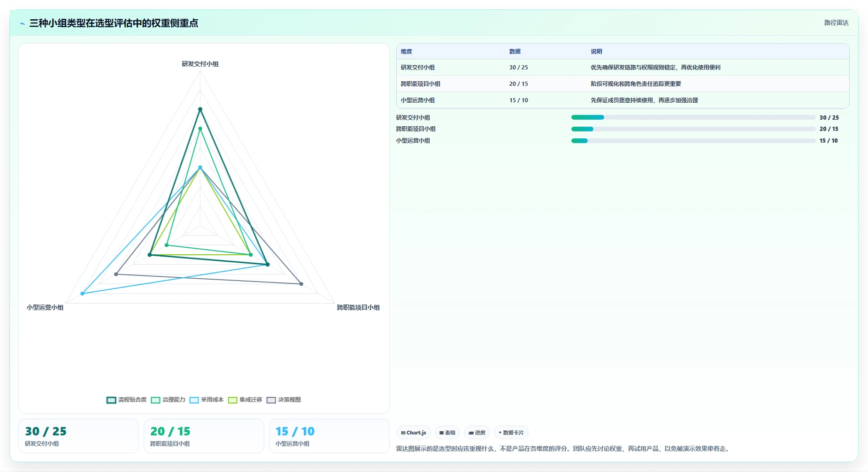Click the gray 决策视图 point on 小型运营小组 axis
The height and width of the screenshot is (472, 868).
click(116, 274)
